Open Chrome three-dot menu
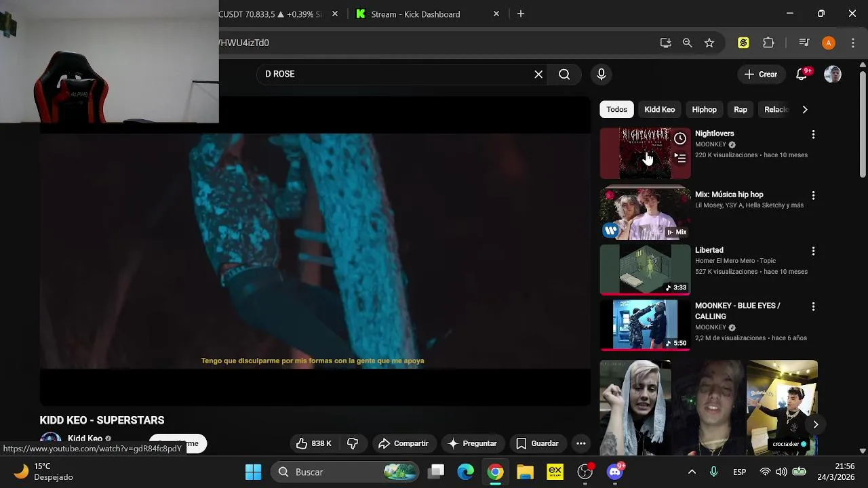This screenshot has width=868, height=488. [x=853, y=43]
